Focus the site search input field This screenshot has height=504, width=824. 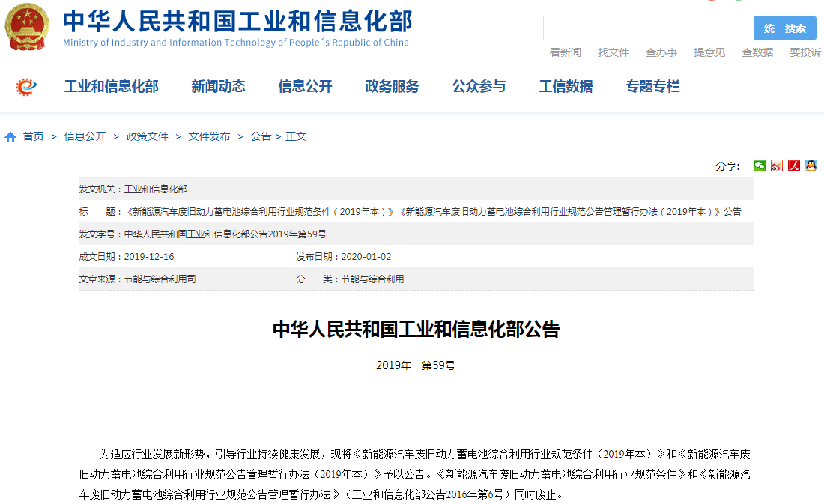pyautogui.click(x=649, y=28)
